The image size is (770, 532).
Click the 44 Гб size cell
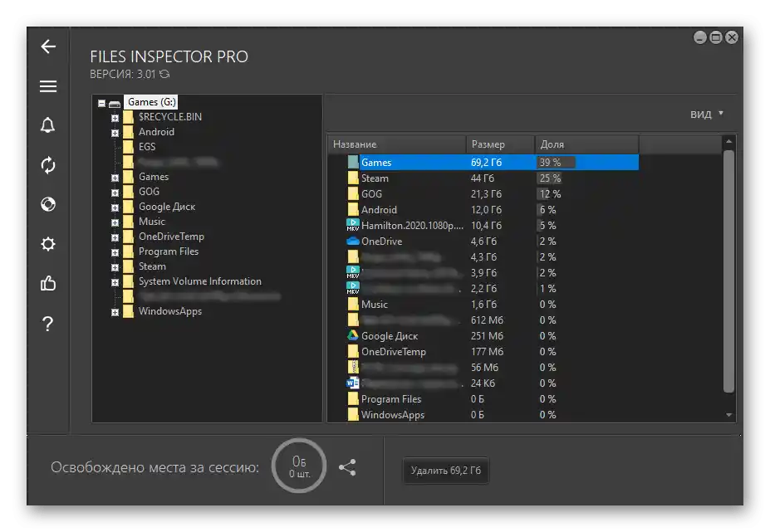483,178
